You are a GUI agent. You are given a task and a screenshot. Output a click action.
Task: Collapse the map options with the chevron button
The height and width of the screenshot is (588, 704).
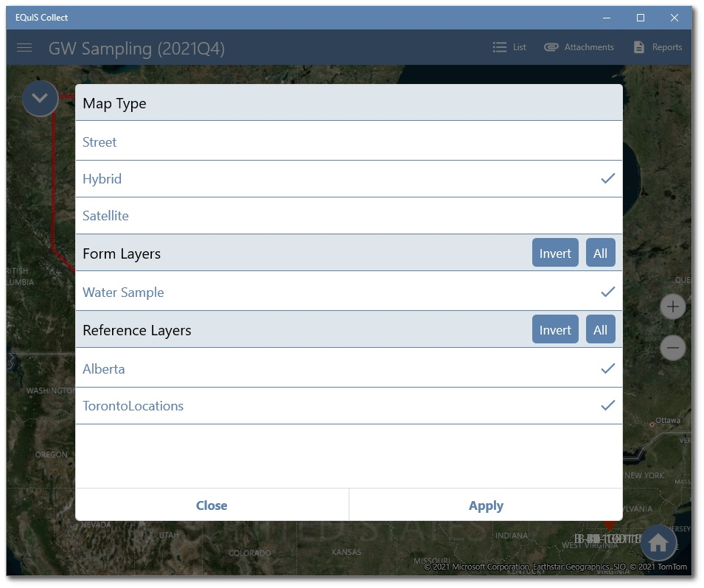(x=40, y=98)
